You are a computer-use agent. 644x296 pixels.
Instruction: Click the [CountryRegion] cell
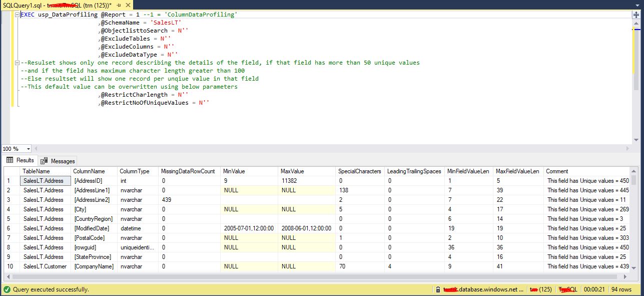click(x=95, y=219)
